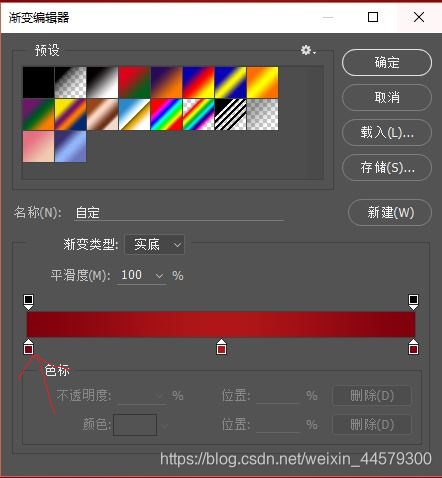The width and height of the screenshot is (442, 478).
Task: Select the right opacity stop
Action: (x=413, y=301)
